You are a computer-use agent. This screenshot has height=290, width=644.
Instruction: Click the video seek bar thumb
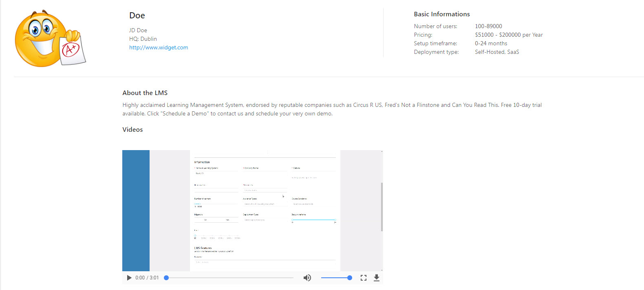click(x=166, y=278)
